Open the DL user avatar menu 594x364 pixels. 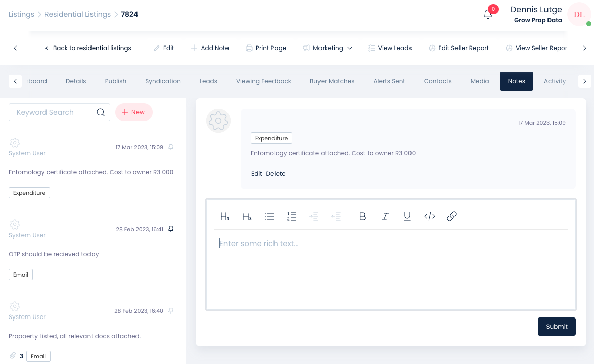click(579, 14)
